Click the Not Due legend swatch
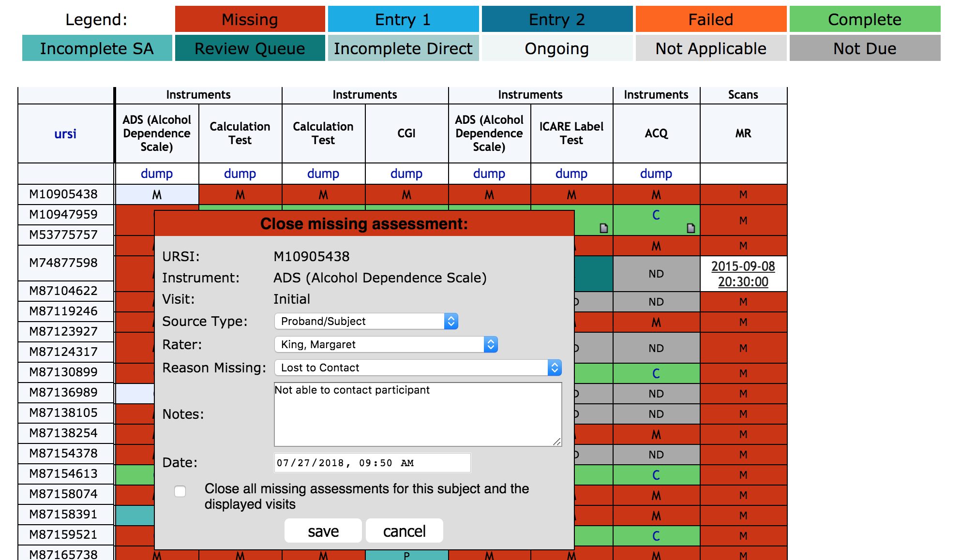This screenshot has height=560, width=961. tap(865, 48)
